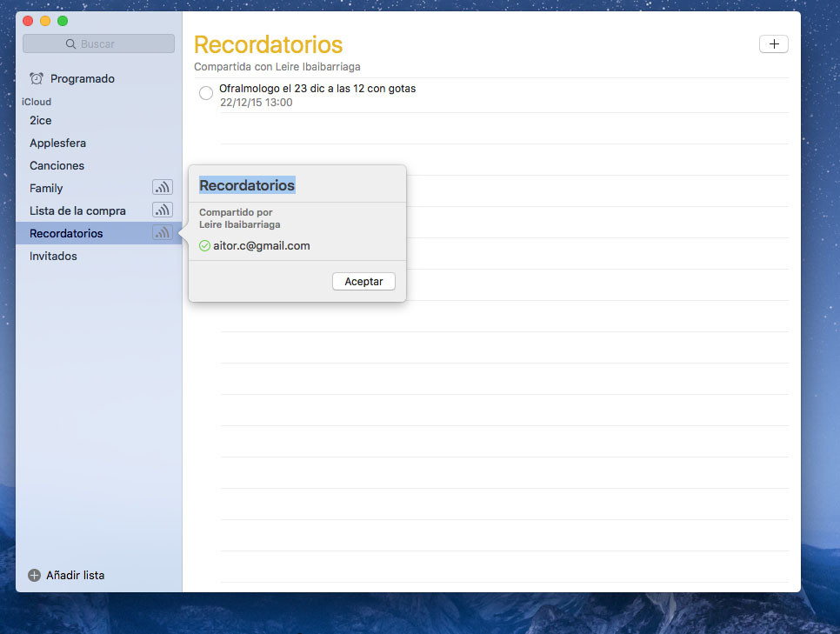The height and width of the screenshot is (634, 840).
Task: Click the magnifier icon in search field
Action: coord(70,44)
